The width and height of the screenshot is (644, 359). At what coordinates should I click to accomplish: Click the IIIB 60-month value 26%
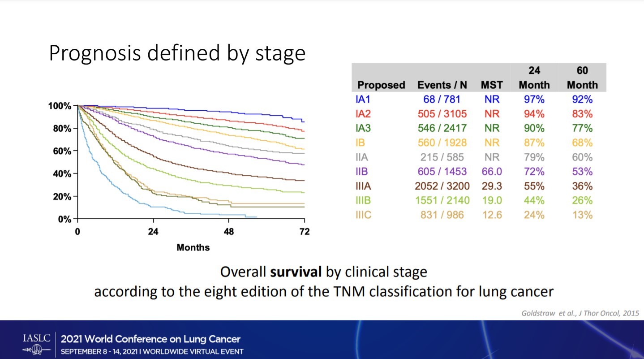tap(582, 200)
